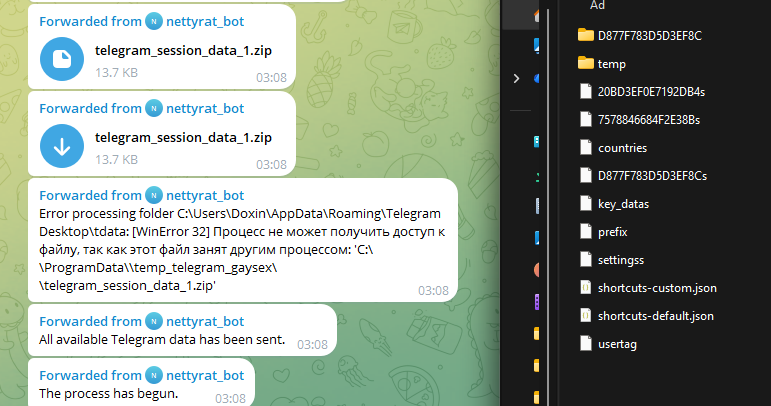Select the countries file icon

click(586, 147)
